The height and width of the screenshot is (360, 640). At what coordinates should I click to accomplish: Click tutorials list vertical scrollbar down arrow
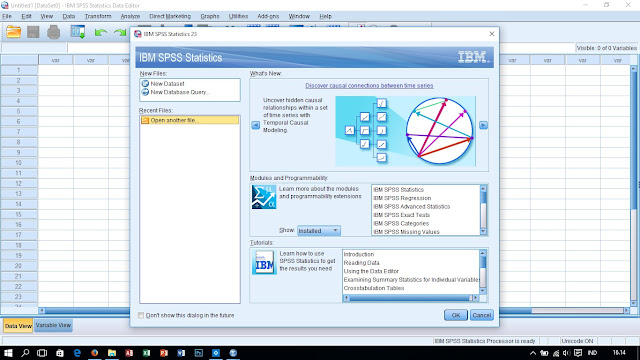[483, 291]
